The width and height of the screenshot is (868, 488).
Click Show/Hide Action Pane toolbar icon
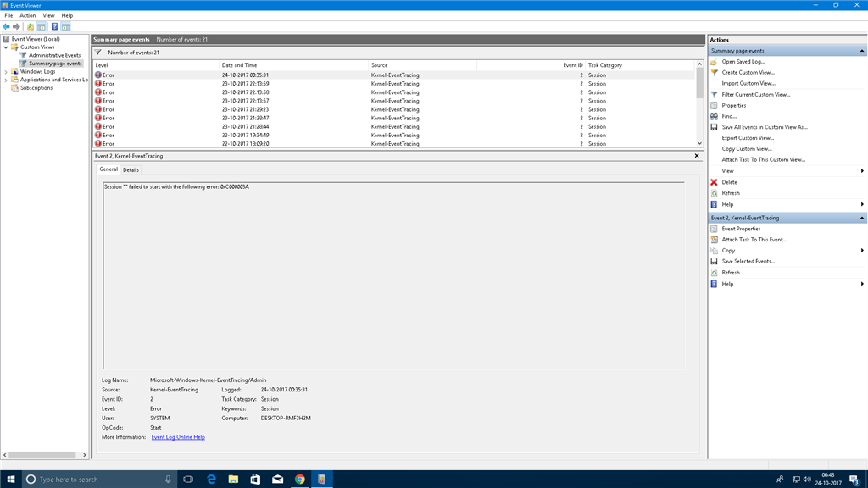(65, 26)
